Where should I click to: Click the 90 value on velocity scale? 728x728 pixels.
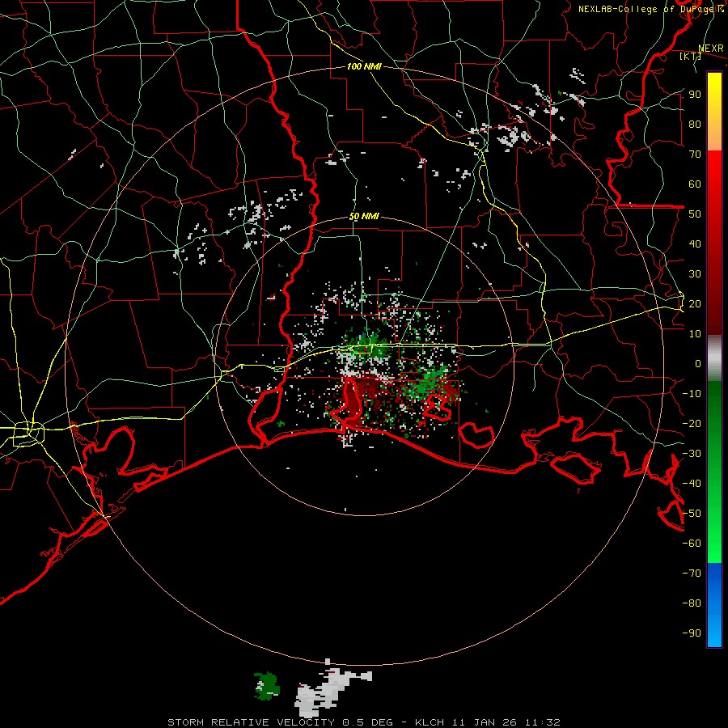click(695, 95)
